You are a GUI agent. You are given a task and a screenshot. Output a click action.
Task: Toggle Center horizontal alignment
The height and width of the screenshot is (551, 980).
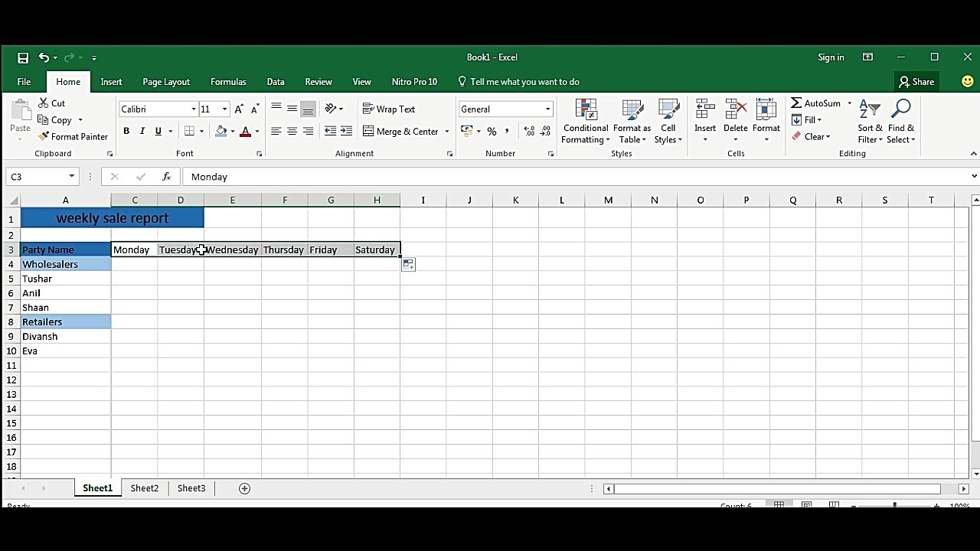coord(292,132)
